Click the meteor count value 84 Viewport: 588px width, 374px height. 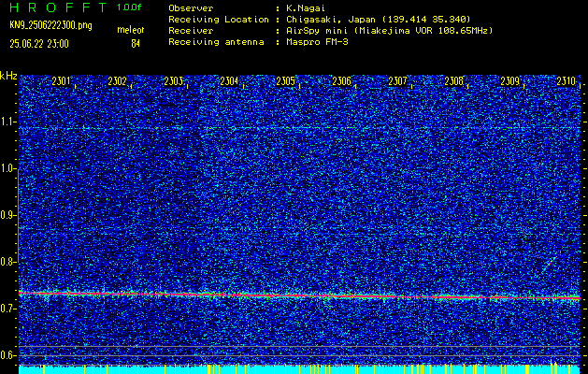pyautogui.click(x=136, y=44)
